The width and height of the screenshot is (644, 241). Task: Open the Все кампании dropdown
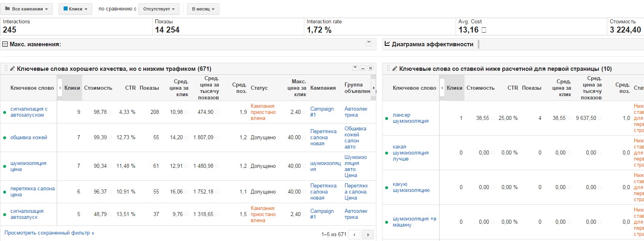click(27, 9)
